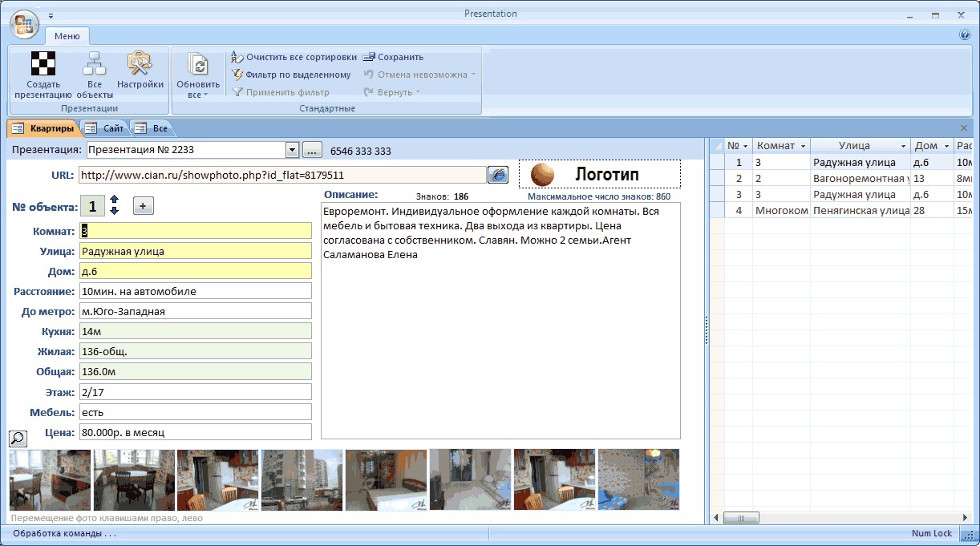Click the magnifier zoom icon
Image resolution: width=980 pixels, height=546 pixels.
tap(18, 438)
